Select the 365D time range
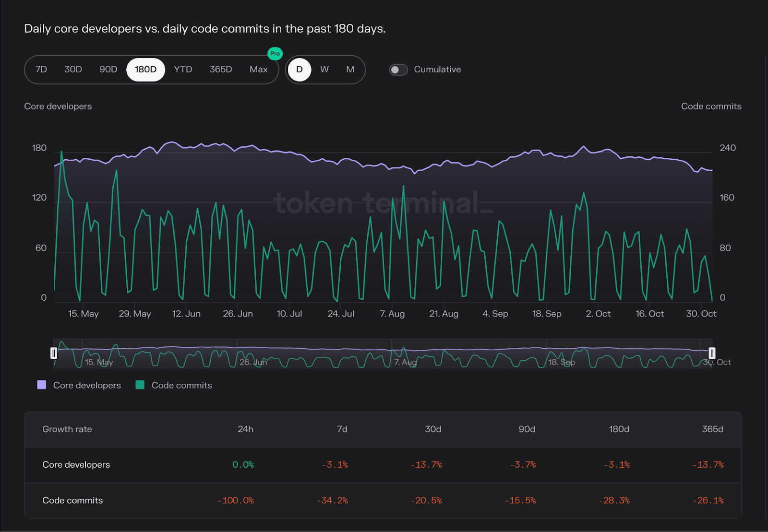 tap(221, 70)
